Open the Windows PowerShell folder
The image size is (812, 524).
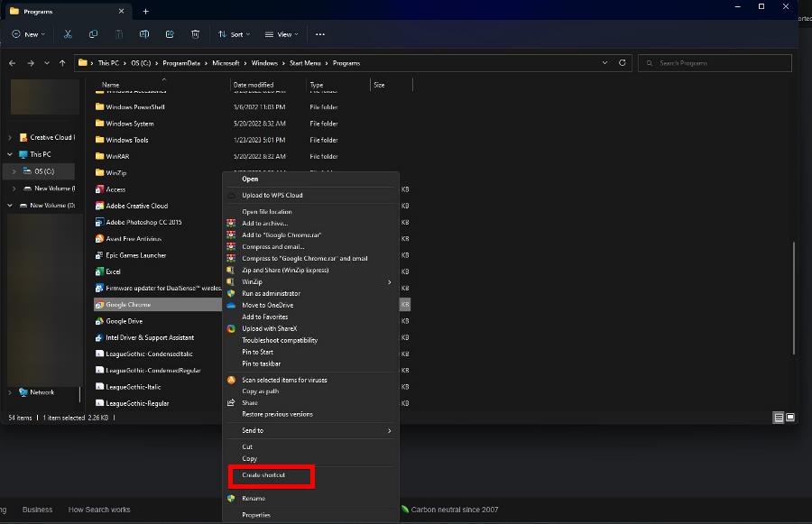(135, 107)
